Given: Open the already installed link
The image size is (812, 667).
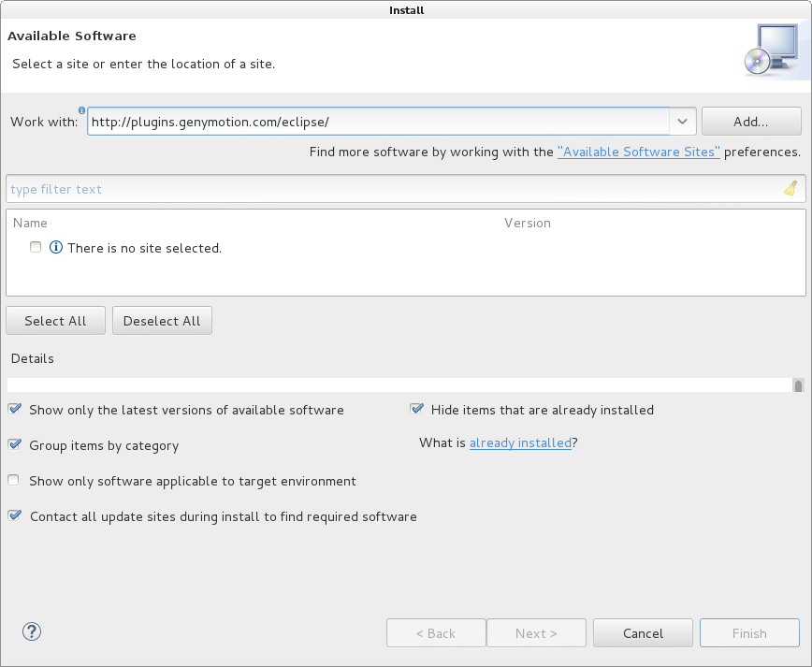Looking at the screenshot, I should 520,442.
